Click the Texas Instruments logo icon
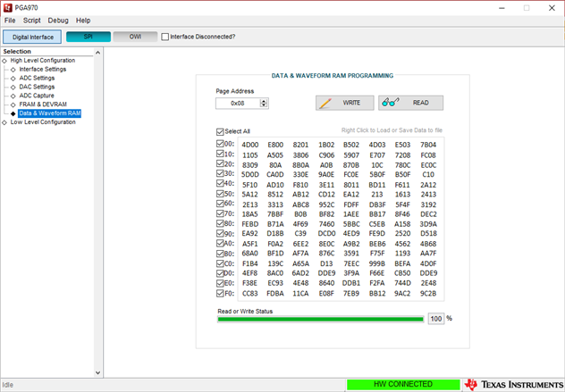Viewport: 565px width, 392px height. point(471,385)
